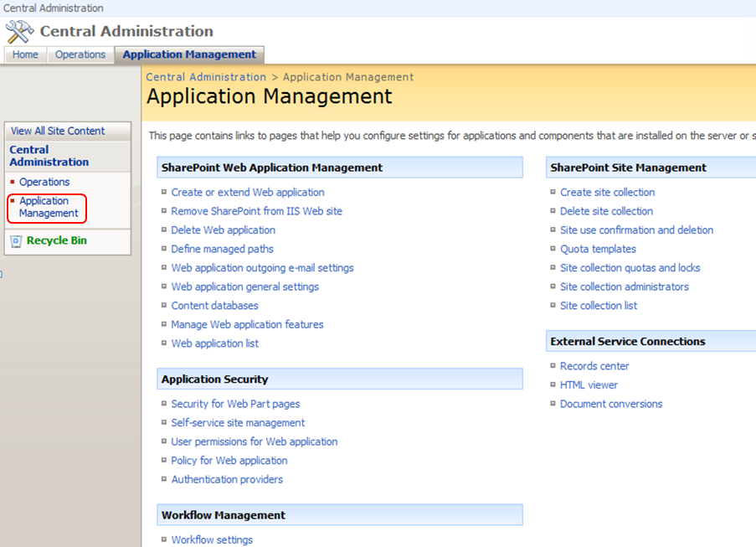Open Policy for Web application
The width and height of the screenshot is (756, 547).
coord(229,461)
